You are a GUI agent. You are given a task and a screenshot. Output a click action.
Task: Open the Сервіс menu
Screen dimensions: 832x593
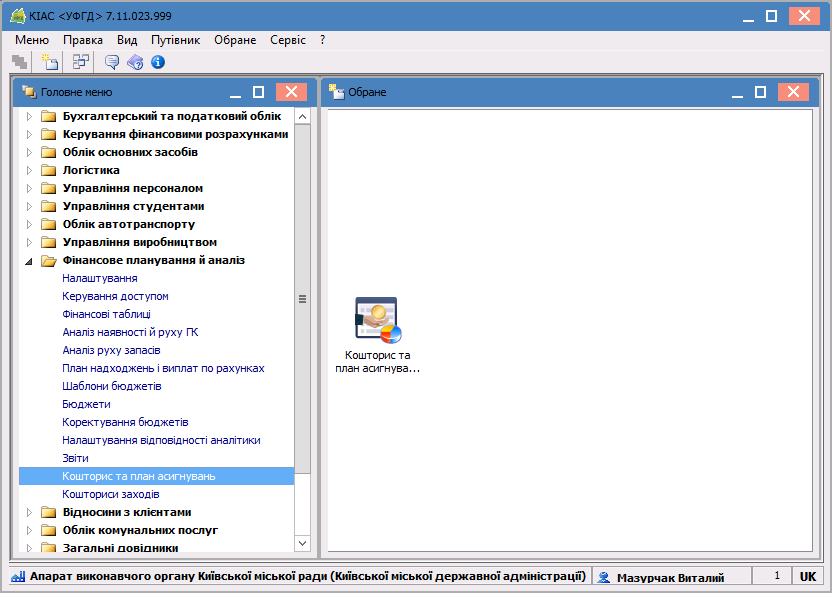coord(288,39)
